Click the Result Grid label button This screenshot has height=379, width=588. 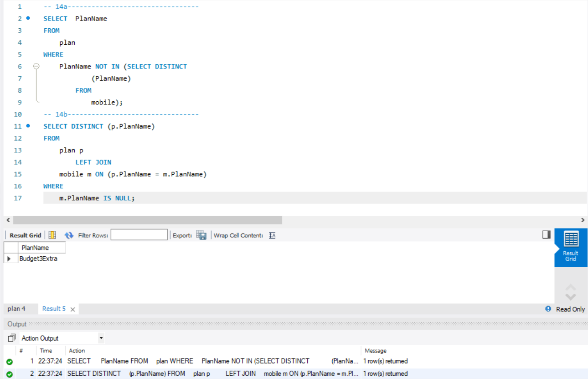click(25, 235)
